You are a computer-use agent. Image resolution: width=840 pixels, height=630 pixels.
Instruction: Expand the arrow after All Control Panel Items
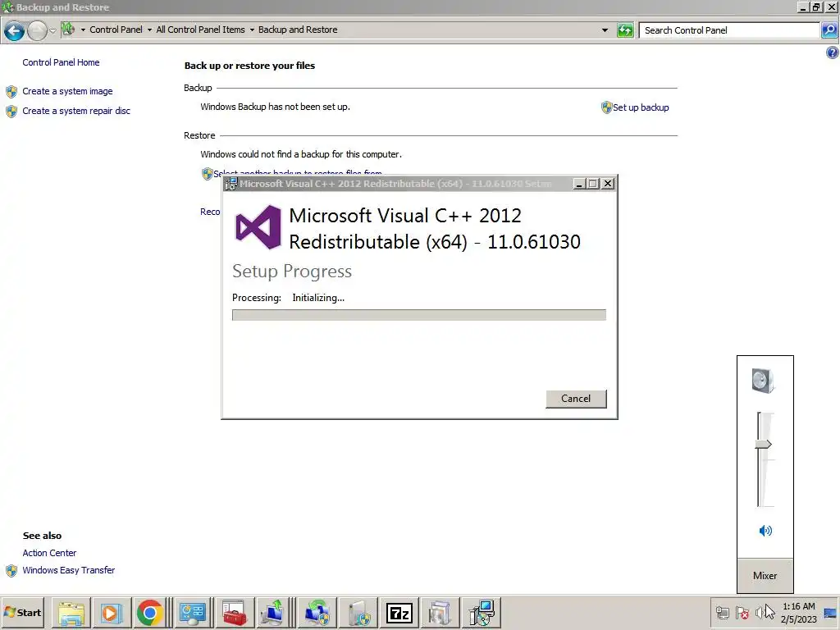[252, 30]
